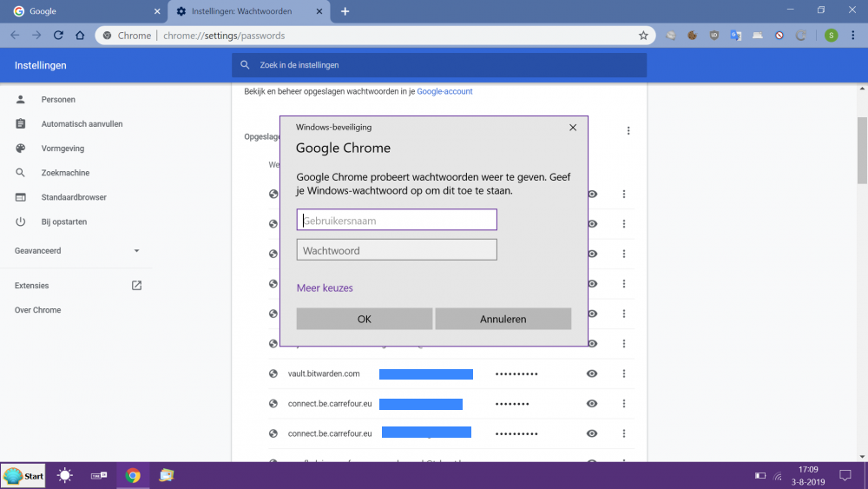Open a new tab with plus button
Screen dimensions: 868x489
pyautogui.click(x=345, y=11)
